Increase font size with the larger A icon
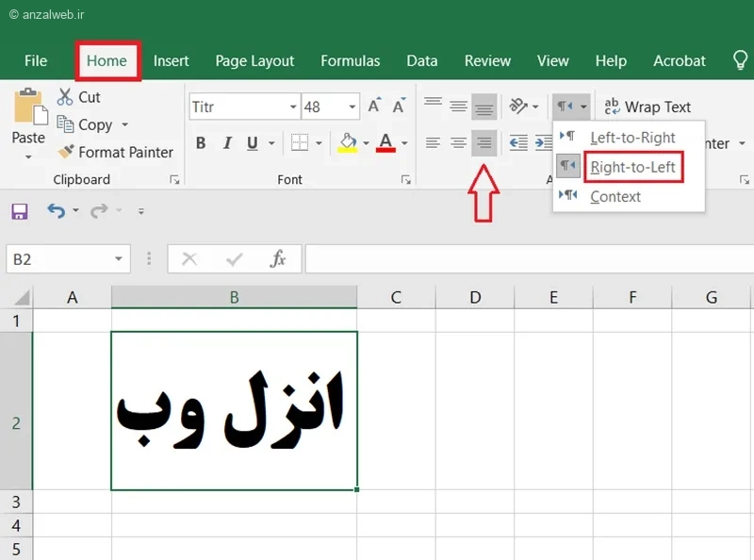Image resolution: width=754 pixels, height=560 pixels. [x=374, y=106]
